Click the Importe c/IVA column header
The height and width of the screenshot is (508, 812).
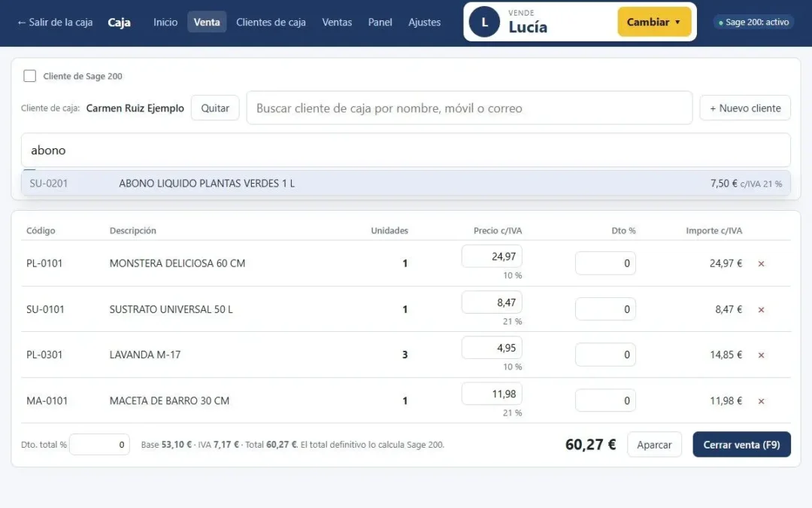pyautogui.click(x=714, y=231)
